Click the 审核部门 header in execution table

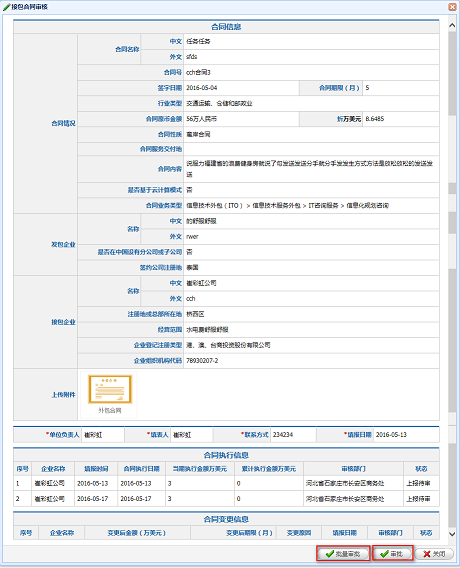pyautogui.click(x=353, y=469)
